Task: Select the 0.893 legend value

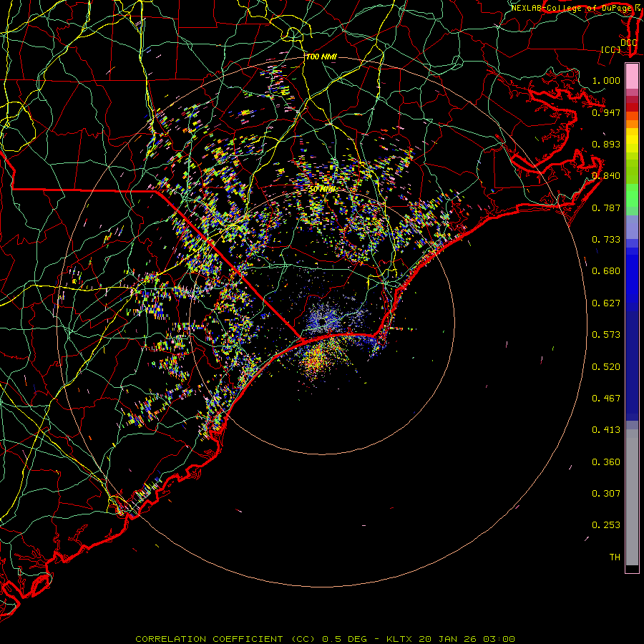Action: 606,144
